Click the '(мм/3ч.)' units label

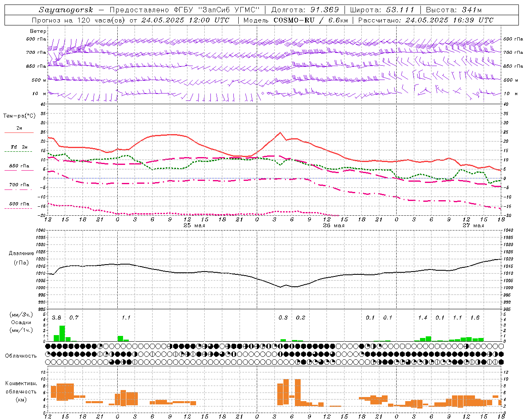tap(21, 315)
